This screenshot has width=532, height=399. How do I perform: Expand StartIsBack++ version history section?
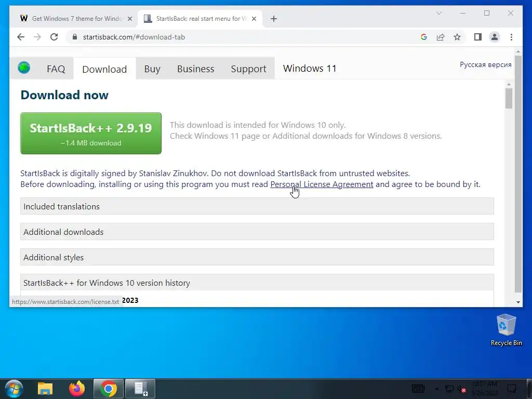[257, 283]
